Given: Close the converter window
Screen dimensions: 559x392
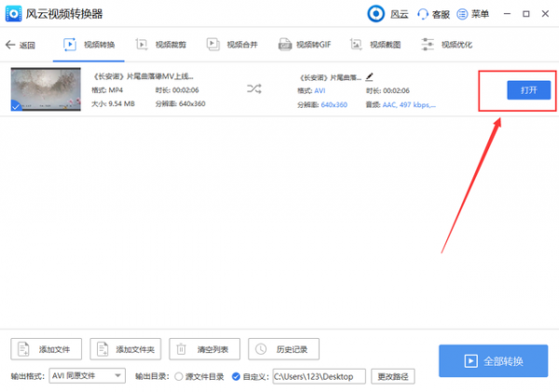Looking at the screenshot, I should pos(545,14).
